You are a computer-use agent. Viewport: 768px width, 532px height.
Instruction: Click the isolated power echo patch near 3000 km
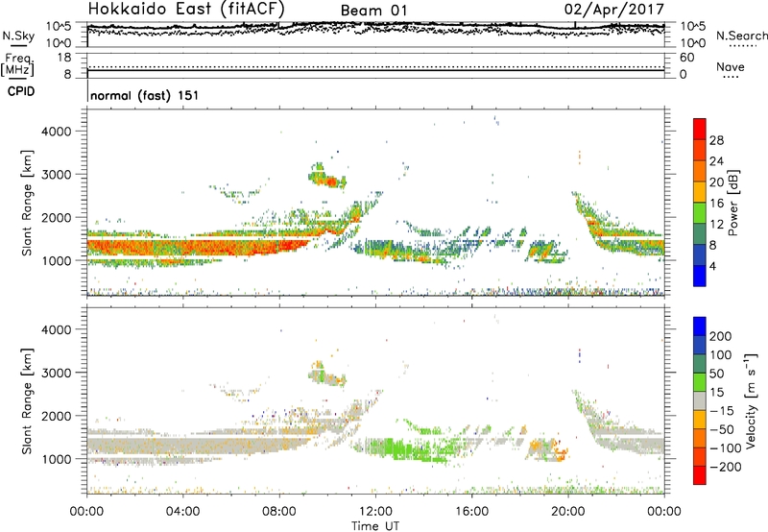coord(327,178)
